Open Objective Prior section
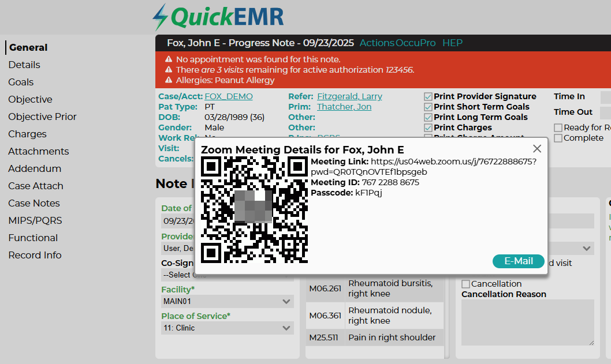611x364 pixels. pyautogui.click(x=43, y=117)
